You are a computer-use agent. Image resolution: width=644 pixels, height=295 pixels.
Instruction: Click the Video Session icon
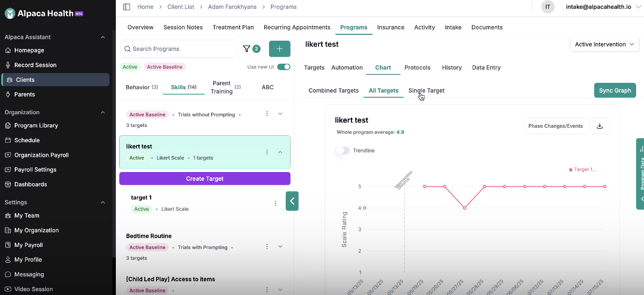(8, 289)
